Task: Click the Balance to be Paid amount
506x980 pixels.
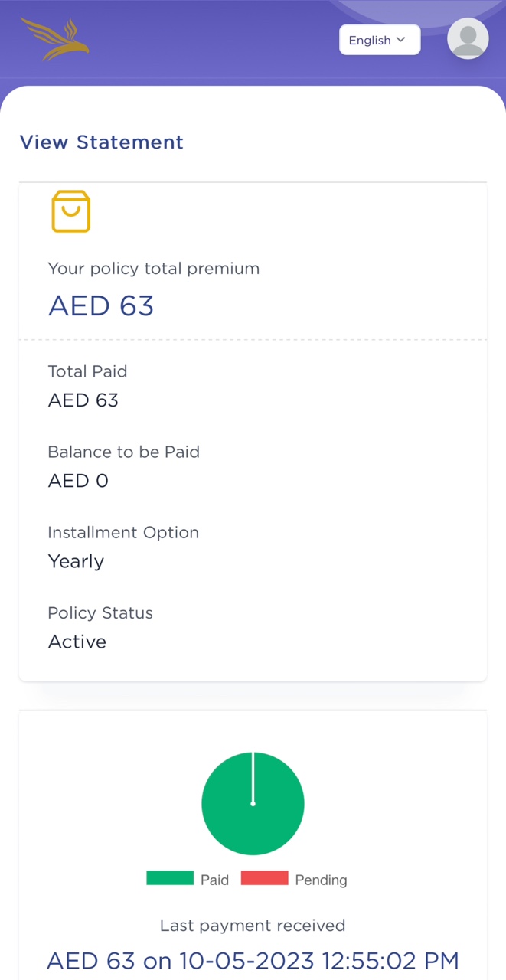Action: (78, 481)
